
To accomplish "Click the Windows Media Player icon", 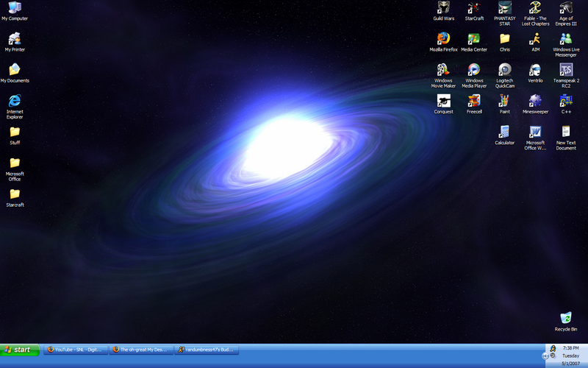I will tap(474, 76).
